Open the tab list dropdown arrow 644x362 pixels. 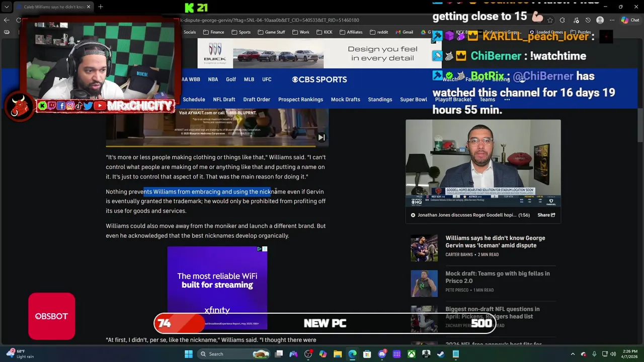click(7, 7)
